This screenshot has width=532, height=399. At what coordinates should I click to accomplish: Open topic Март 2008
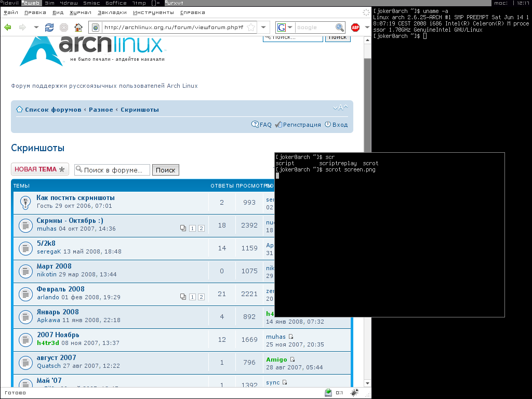point(54,267)
